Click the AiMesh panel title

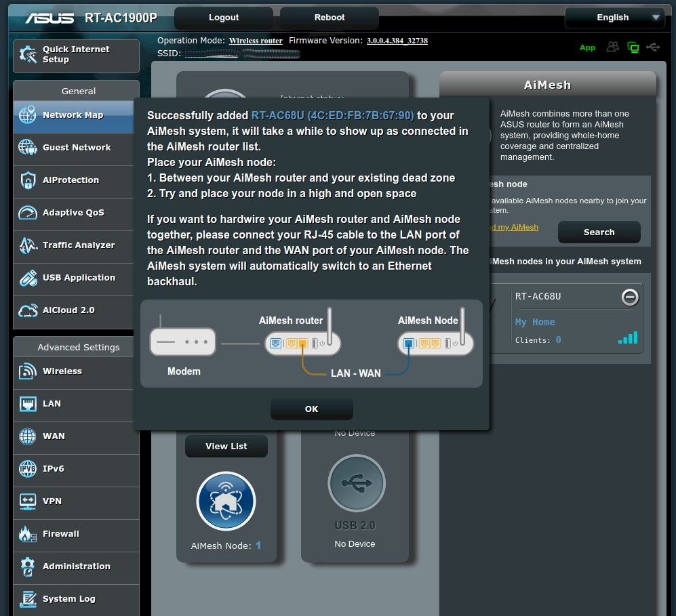pos(548,85)
